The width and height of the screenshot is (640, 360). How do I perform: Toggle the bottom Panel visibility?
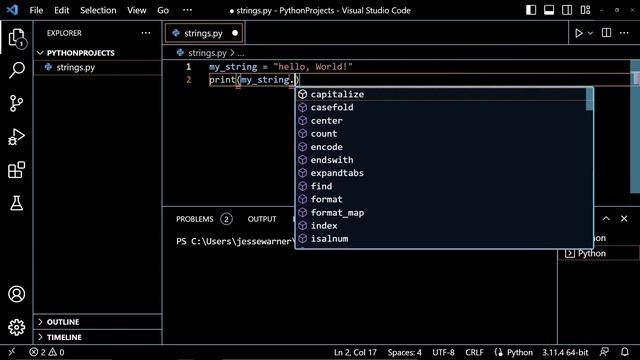click(549, 10)
